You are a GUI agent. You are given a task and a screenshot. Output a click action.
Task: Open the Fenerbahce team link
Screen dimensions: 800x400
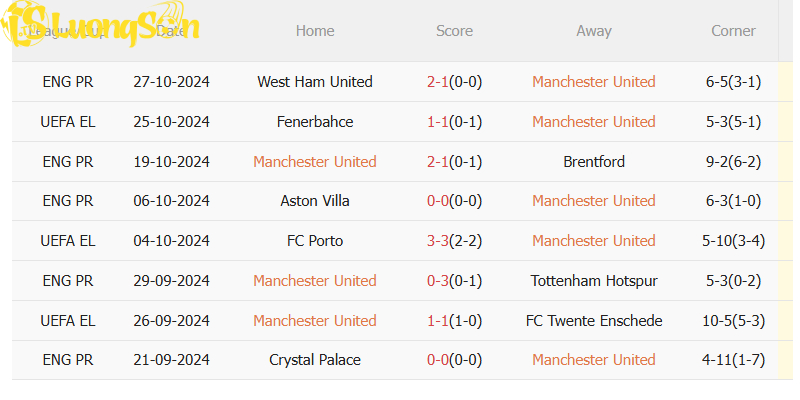coord(315,122)
